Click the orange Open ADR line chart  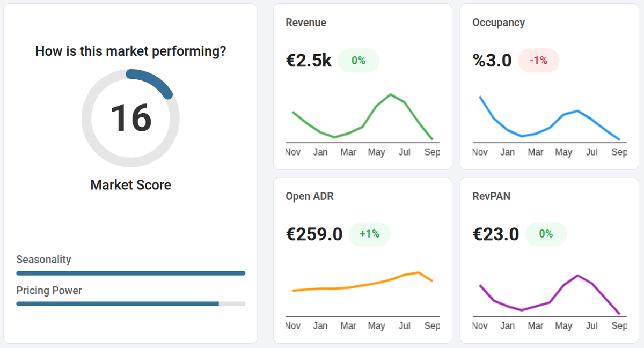click(x=362, y=282)
